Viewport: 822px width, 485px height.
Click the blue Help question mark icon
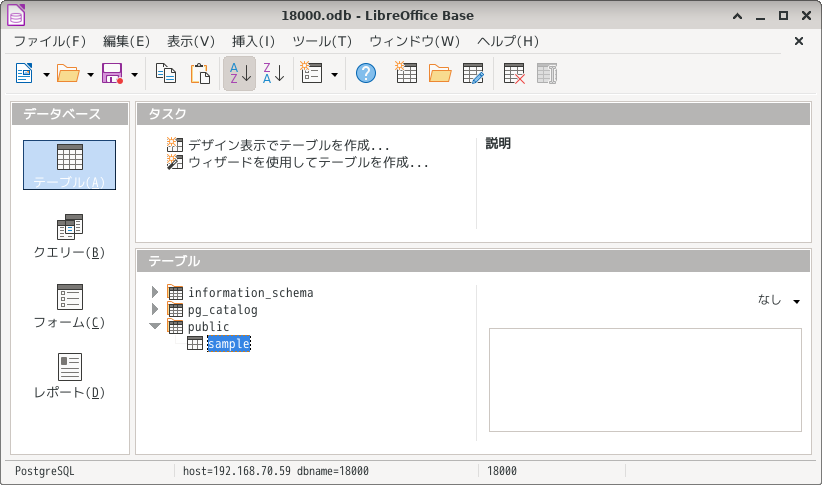365,73
